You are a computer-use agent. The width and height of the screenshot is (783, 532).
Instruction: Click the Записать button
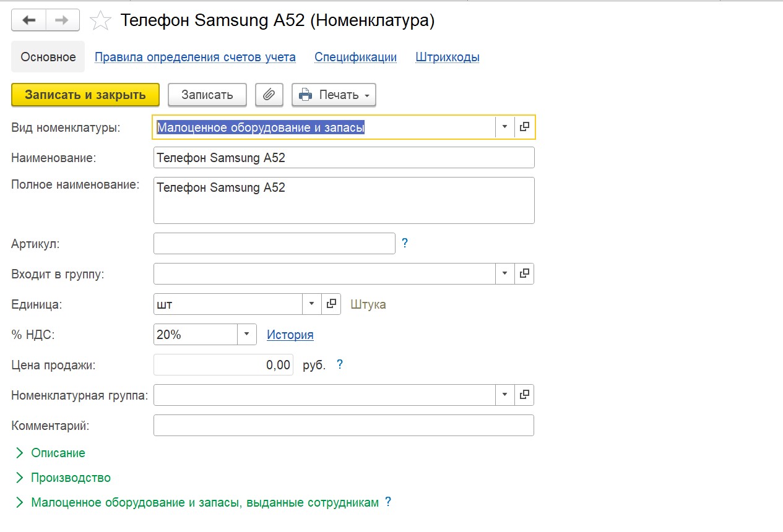pos(207,95)
